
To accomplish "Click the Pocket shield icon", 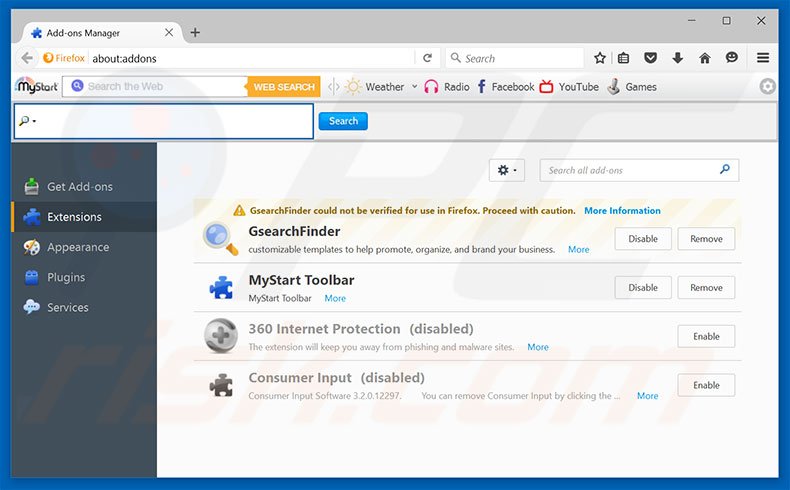I will [x=650, y=58].
